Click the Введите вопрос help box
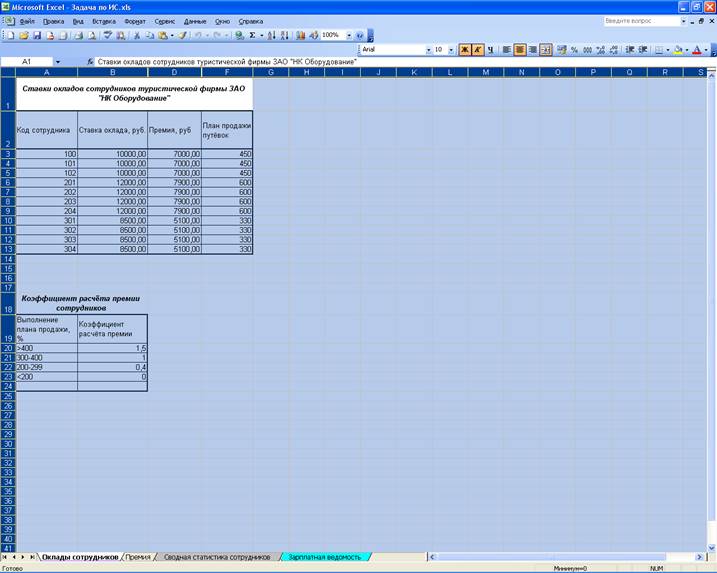The image size is (717, 573). pos(642,21)
